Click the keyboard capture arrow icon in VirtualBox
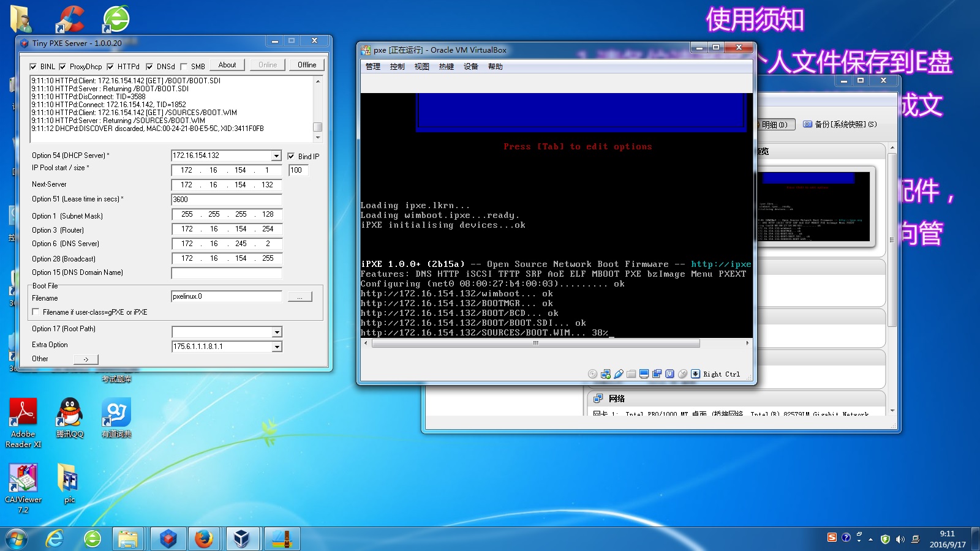This screenshot has width=980, height=551. [695, 374]
